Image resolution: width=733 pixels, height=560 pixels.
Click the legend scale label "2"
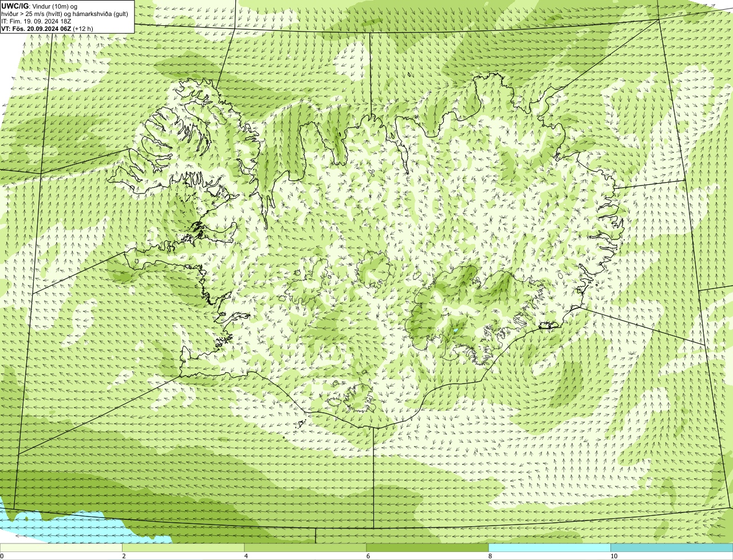[x=124, y=556]
